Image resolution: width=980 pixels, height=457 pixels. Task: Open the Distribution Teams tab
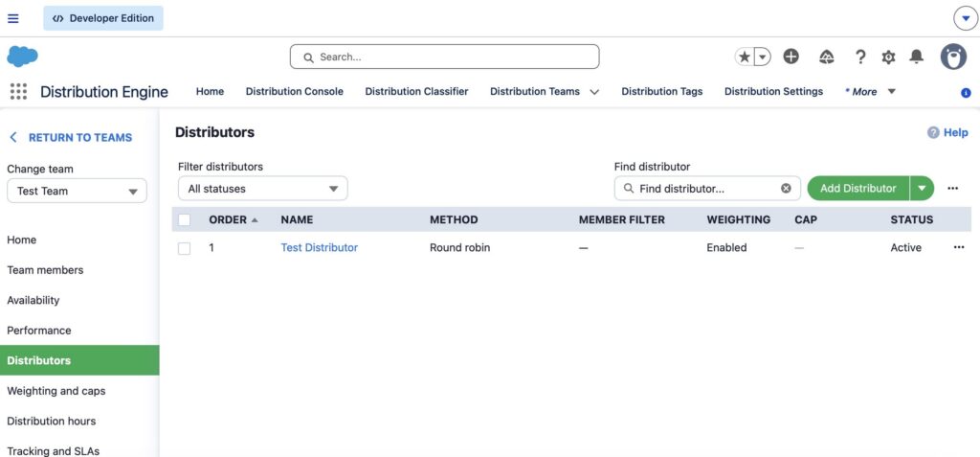[535, 91]
